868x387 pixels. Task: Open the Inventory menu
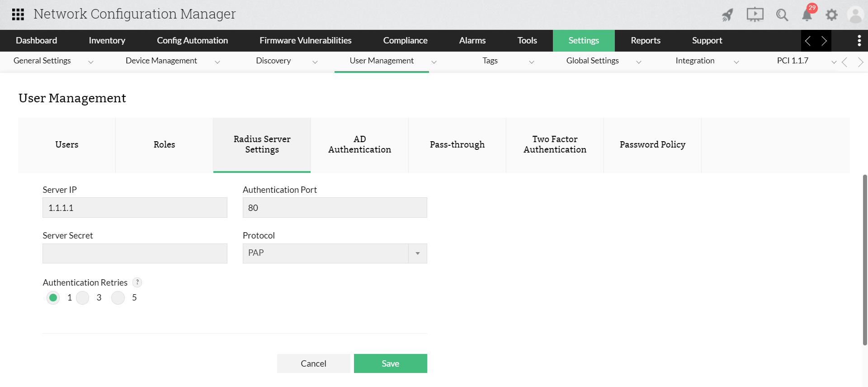pyautogui.click(x=107, y=41)
